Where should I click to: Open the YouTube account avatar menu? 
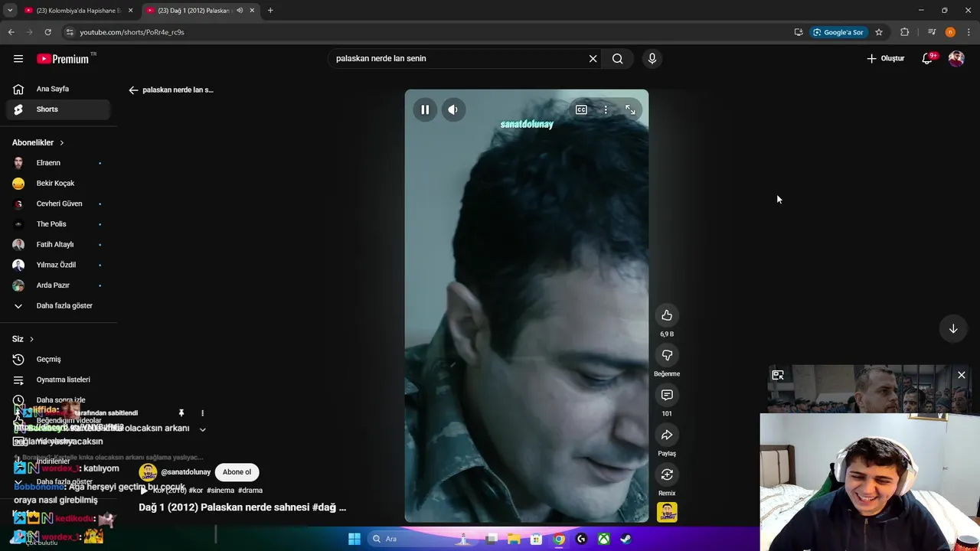[x=956, y=59]
